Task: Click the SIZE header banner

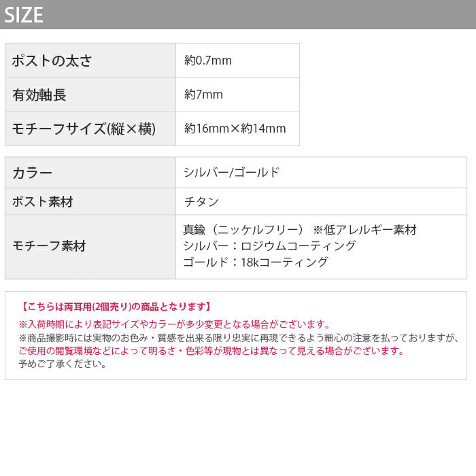Action: [x=238, y=14]
